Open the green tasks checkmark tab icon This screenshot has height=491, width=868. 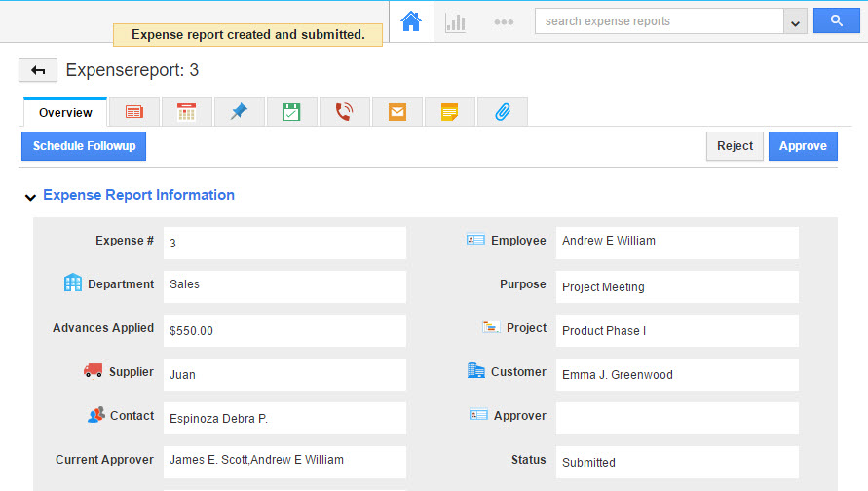[291, 112]
